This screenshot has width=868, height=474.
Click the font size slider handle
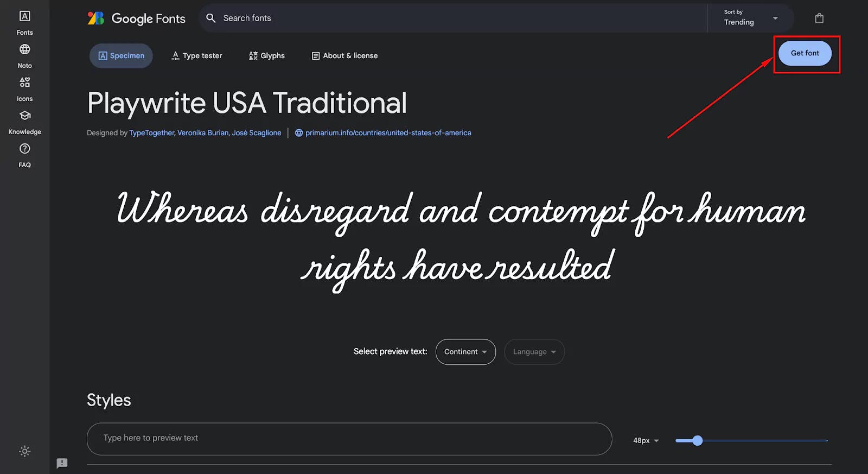tap(698, 440)
